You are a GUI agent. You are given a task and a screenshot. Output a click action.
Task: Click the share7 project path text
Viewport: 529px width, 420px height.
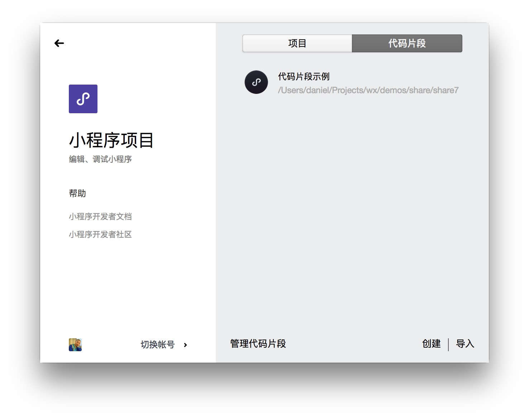pyautogui.click(x=368, y=90)
